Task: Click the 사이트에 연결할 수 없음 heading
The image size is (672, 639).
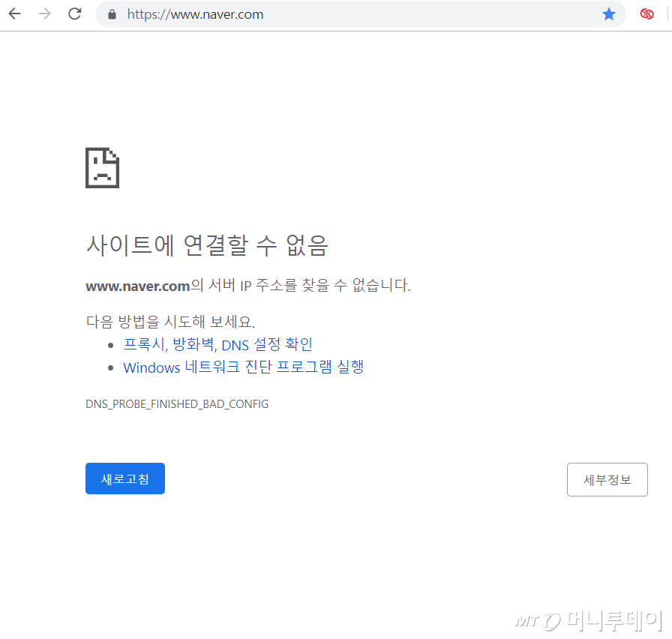Action: [207, 245]
